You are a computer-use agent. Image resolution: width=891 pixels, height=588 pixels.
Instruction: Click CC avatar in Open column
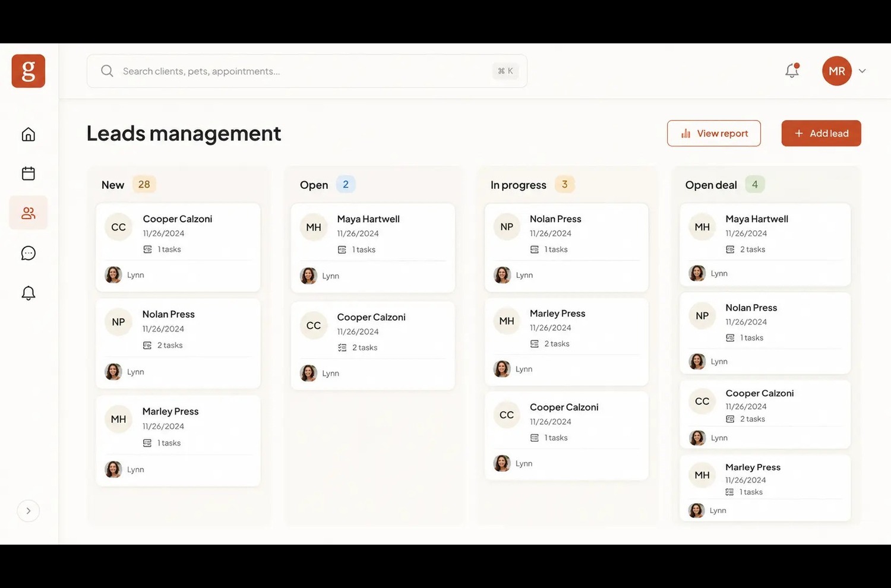coord(314,325)
